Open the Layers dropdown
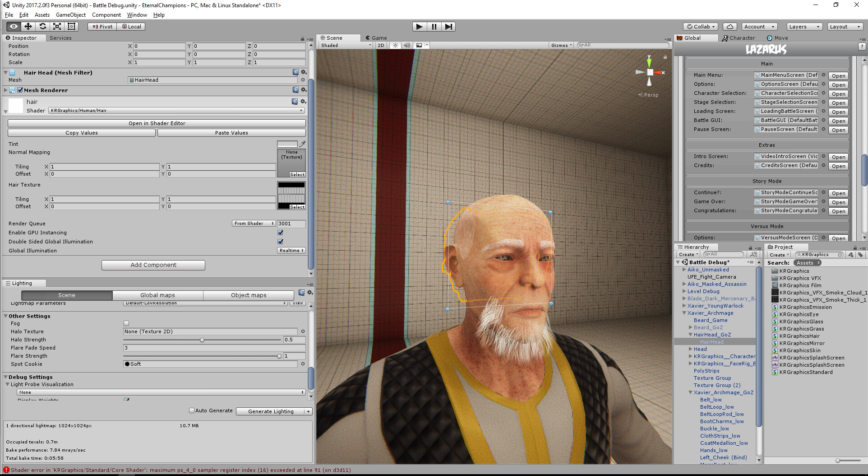The width and height of the screenshot is (868, 476). (x=804, y=26)
